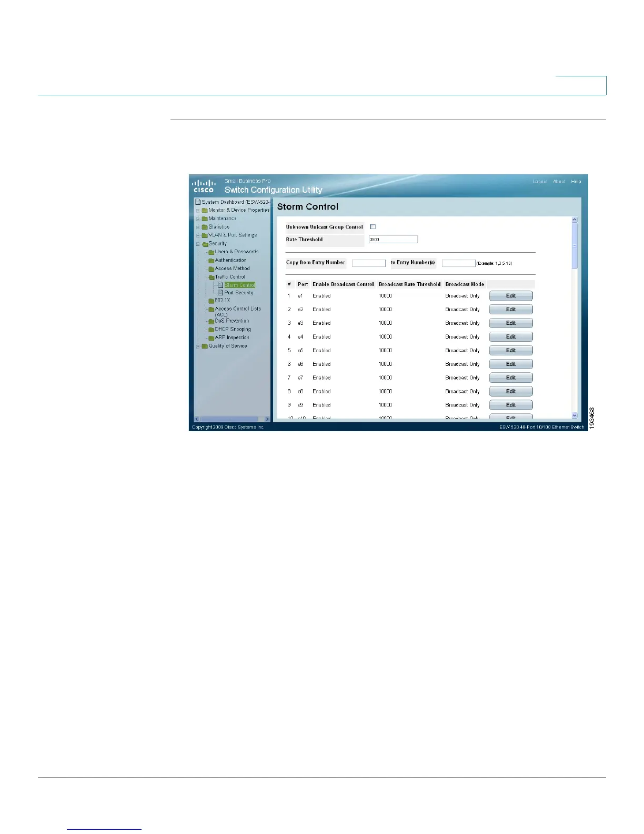Click the navigation tree's scroll-right arrow
This screenshot has height=834, width=644.
267,419
